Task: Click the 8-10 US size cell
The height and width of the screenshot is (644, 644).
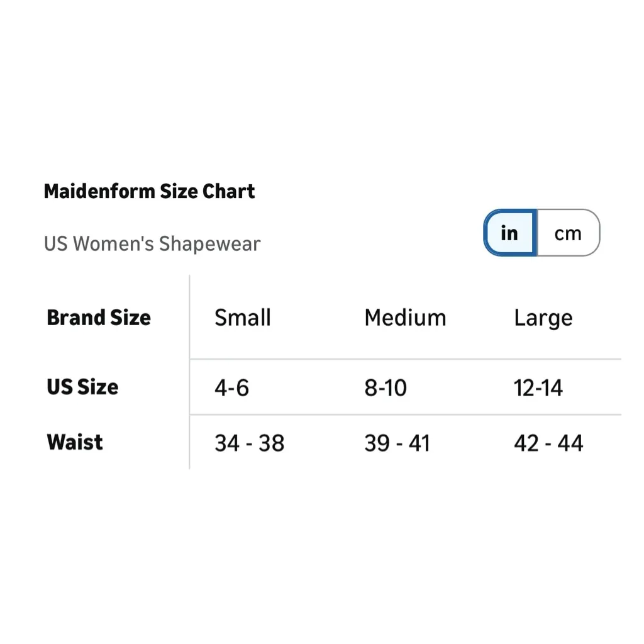Action: [x=386, y=387]
